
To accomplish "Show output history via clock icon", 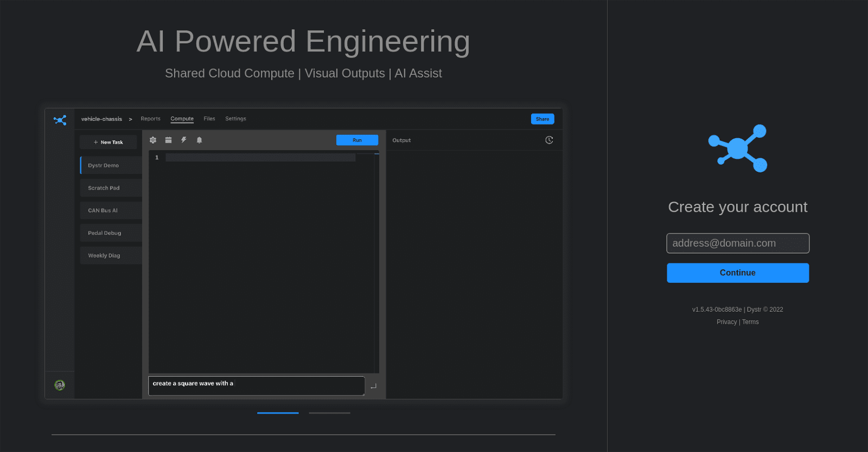I will (549, 140).
